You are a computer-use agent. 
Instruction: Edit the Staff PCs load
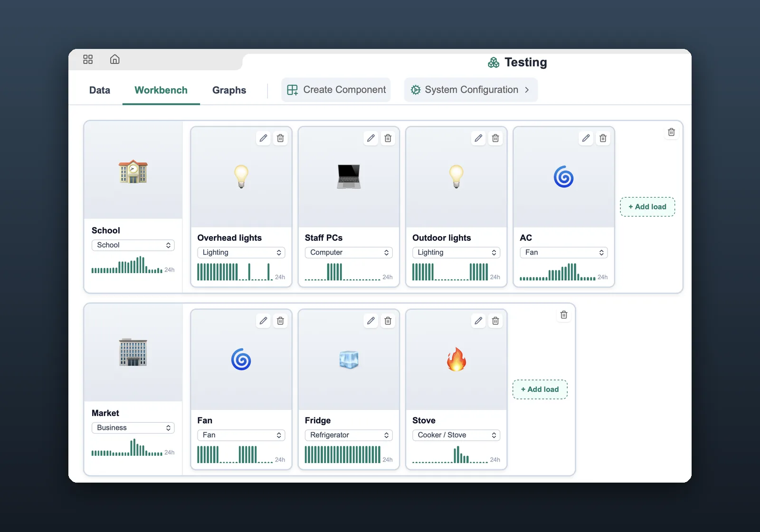[371, 138]
